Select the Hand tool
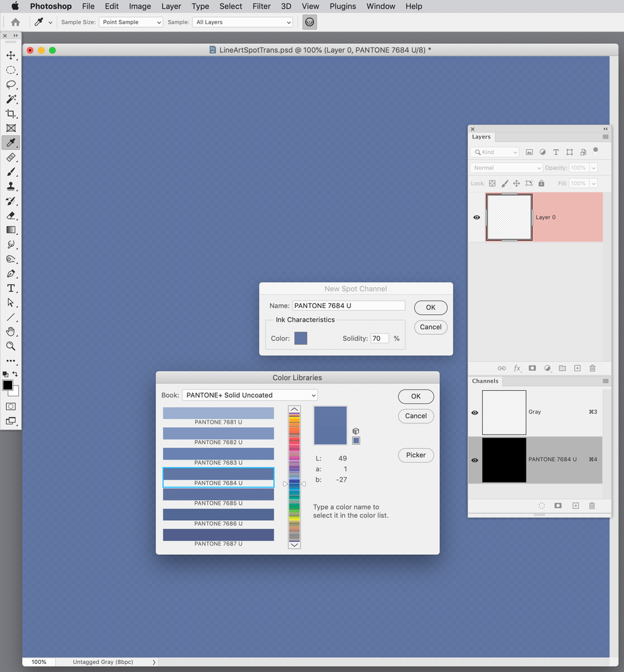This screenshot has width=624, height=672. [x=11, y=332]
